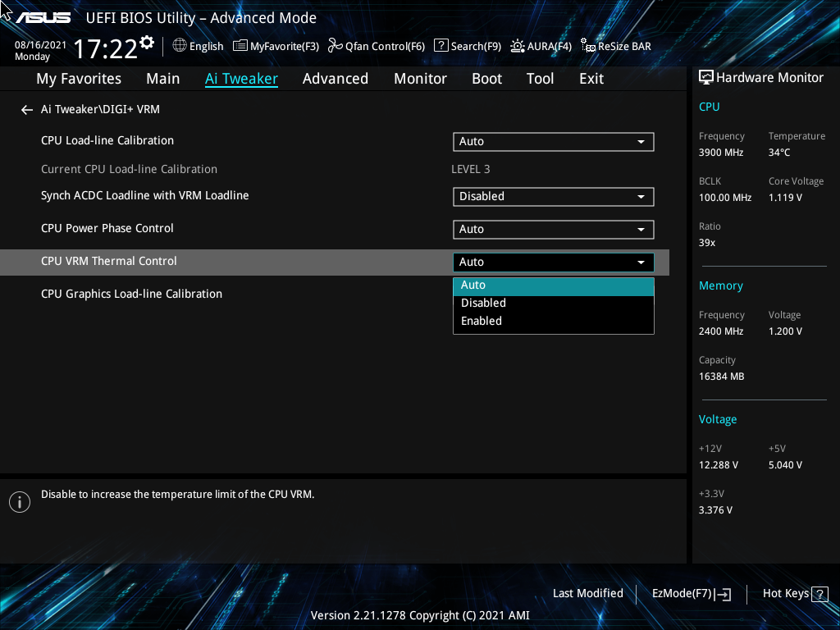Click the Hardware Monitor panel icon
Image resolution: width=840 pixels, height=630 pixels.
click(706, 78)
